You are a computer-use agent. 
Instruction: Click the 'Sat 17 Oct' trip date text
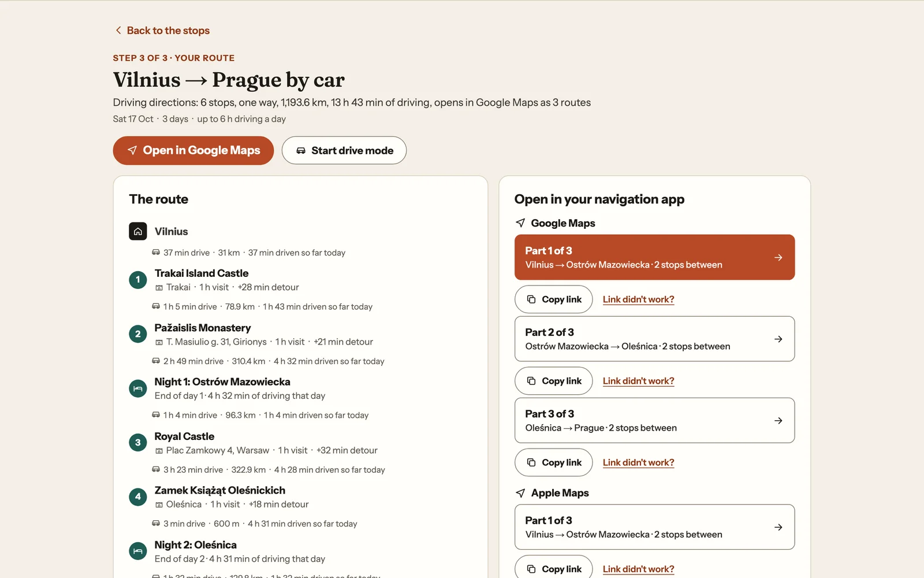click(x=133, y=118)
